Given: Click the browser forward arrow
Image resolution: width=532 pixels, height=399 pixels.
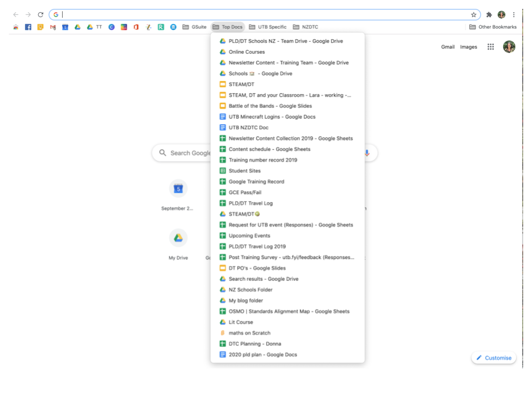Looking at the screenshot, I should tap(28, 14).
